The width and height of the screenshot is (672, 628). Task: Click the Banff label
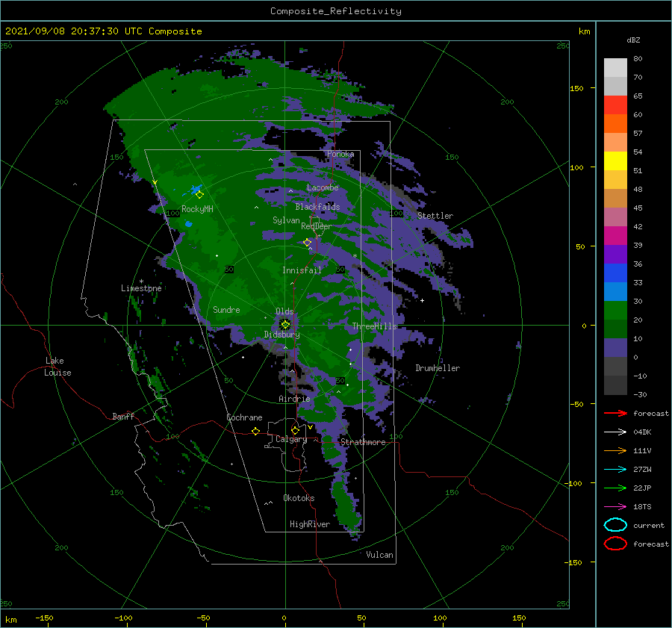click(123, 416)
